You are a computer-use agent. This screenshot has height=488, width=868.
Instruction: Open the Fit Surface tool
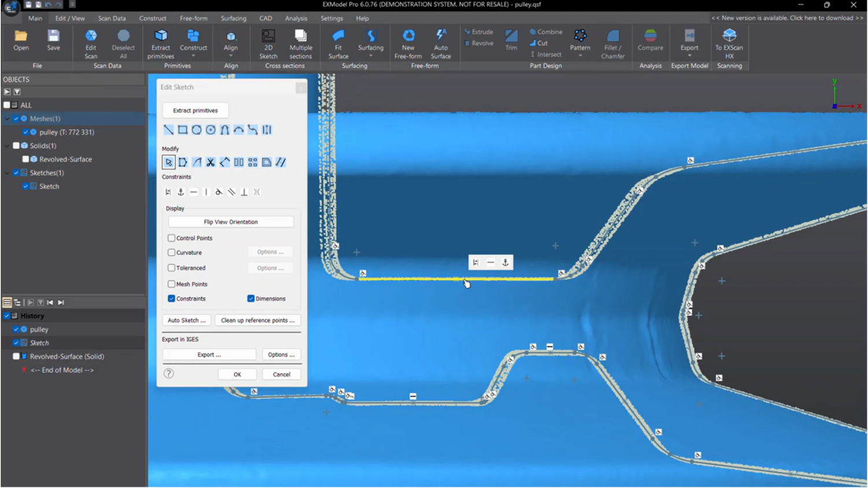point(339,44)
